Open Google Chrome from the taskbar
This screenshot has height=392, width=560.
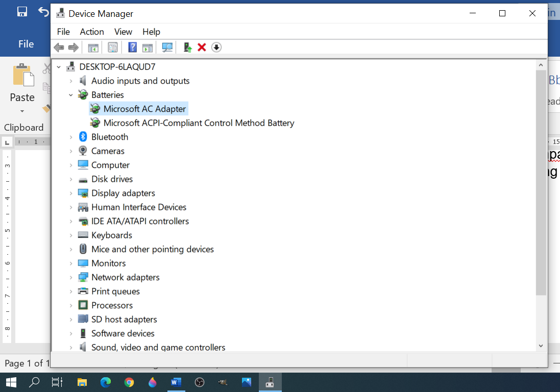[x=129, y=382]
